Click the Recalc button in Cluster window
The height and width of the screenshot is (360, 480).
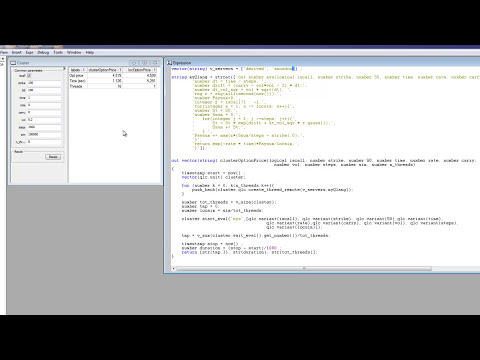(53, 157)
